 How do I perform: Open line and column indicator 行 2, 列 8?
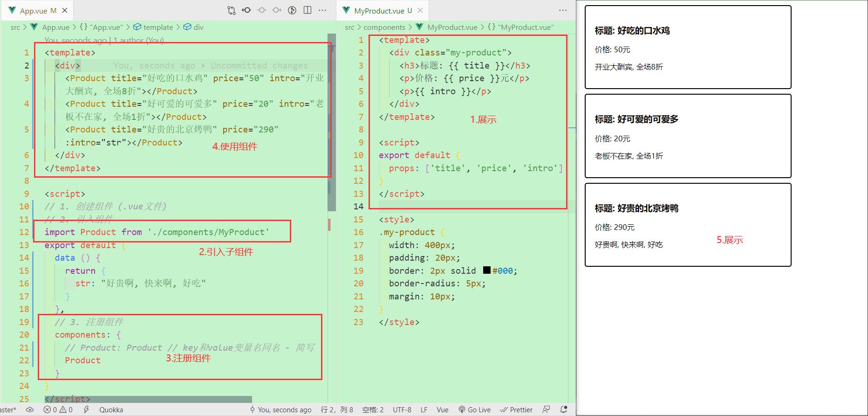click(x=337, y=409)
